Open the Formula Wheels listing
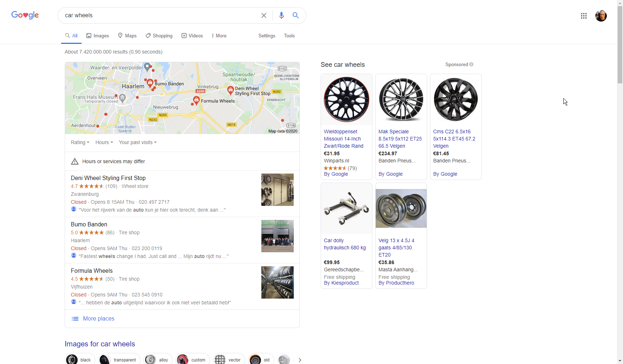Screen dimensions: 623x364 tap(92, 271)
